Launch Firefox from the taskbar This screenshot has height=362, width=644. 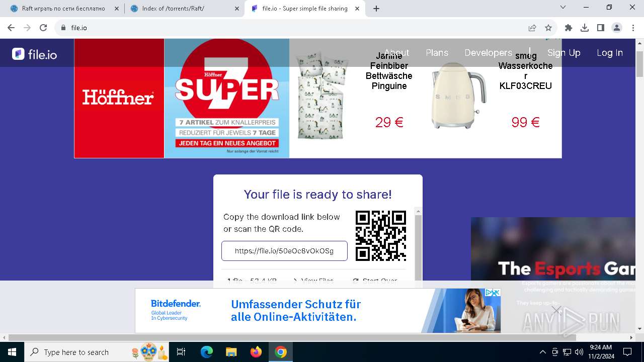[x=256, y=352]
